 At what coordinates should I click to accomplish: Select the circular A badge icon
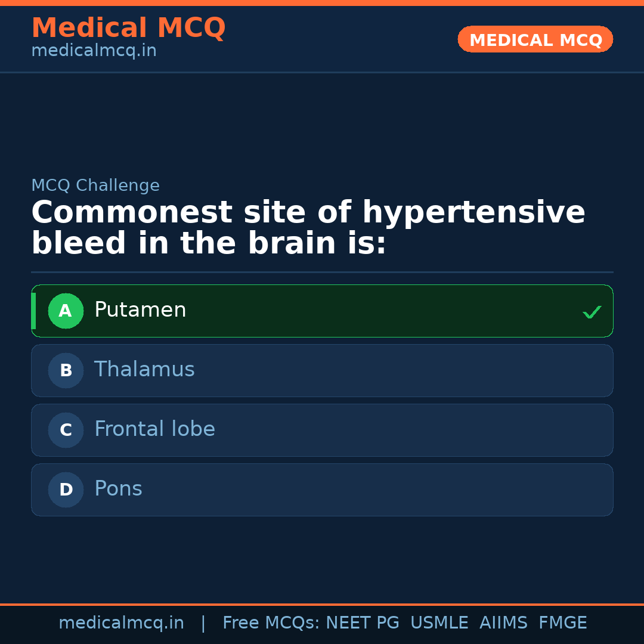tap(66, 311)
